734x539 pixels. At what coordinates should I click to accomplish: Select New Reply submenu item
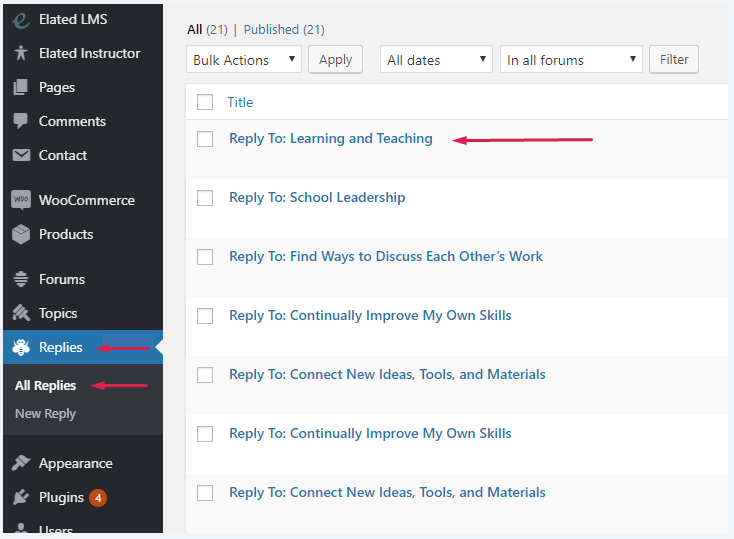coord(46,413)
